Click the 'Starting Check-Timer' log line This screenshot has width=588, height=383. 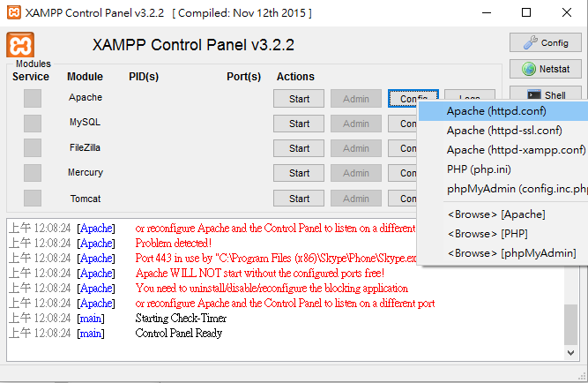(181, 319)
